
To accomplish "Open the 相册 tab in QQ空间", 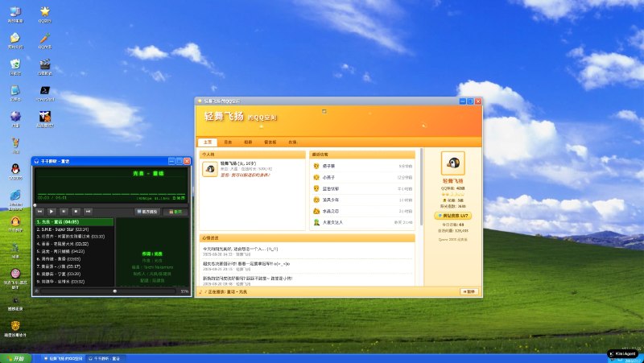I will coord(248,142).
